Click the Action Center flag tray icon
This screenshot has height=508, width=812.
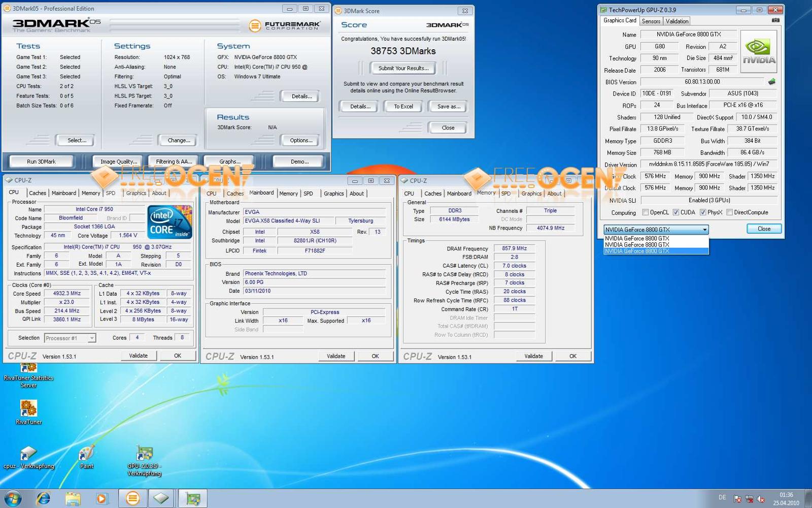coord(737,499)
